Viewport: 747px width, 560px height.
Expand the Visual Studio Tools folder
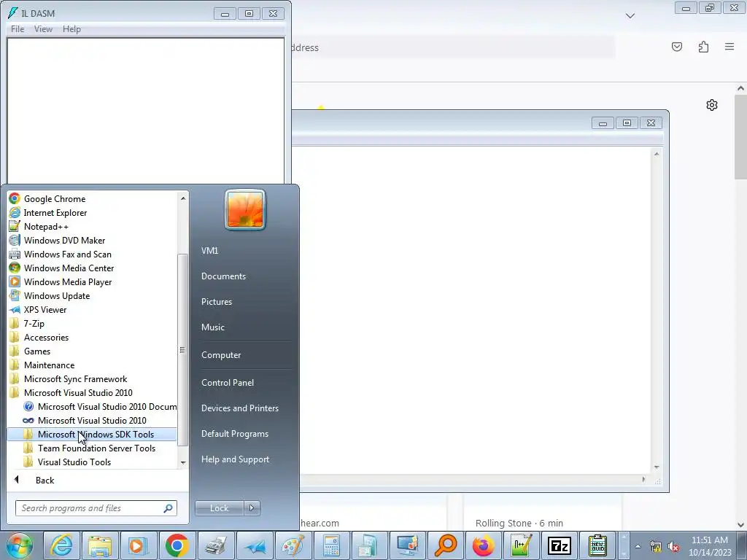coord(92,462)
